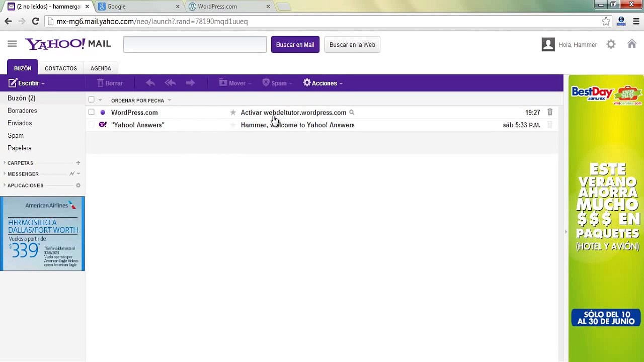644x362 pixels.
Task: Switch to the Contactos tab
Action: click(x=61, y=68)
